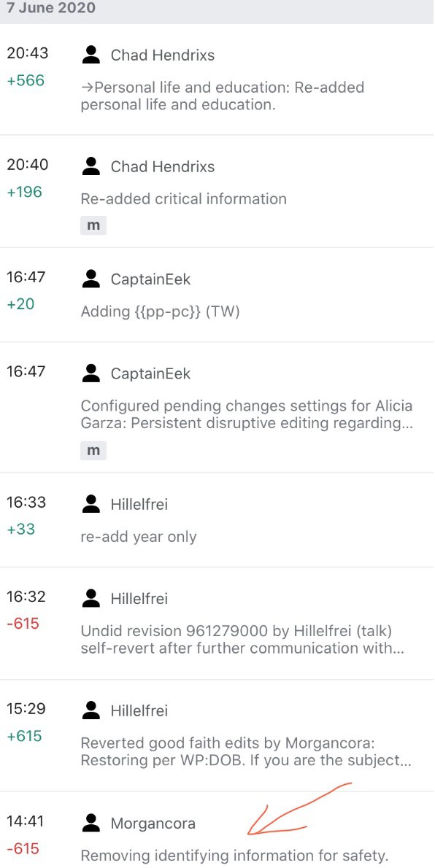Click user icon on CaptainEek's pending changes entry
Screen dimensions: 435x868
[x=91, y=373]
